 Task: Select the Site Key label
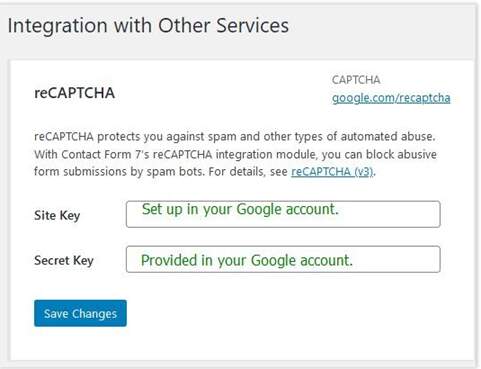pos(57,216)
